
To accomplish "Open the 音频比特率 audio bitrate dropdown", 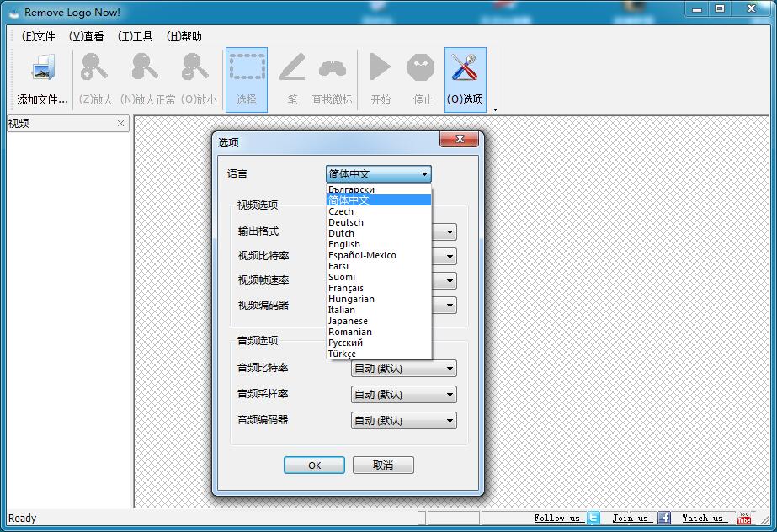I will point(404,369).
